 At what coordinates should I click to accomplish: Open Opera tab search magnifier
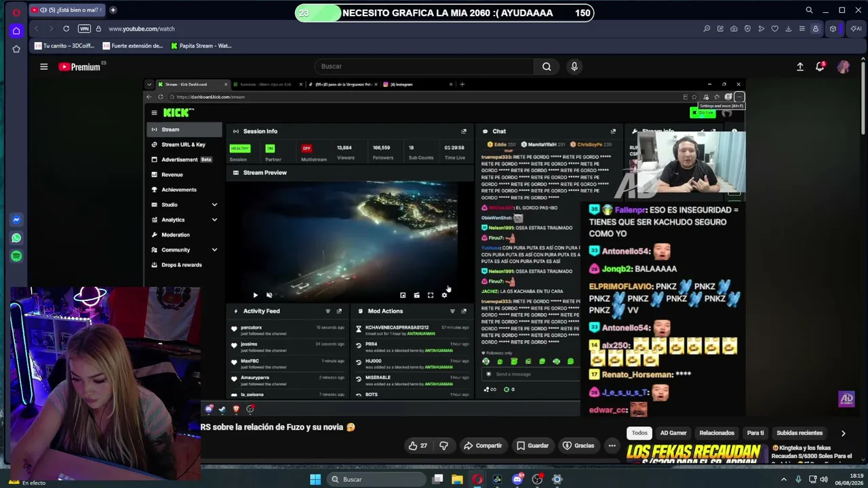coord(809,10)
